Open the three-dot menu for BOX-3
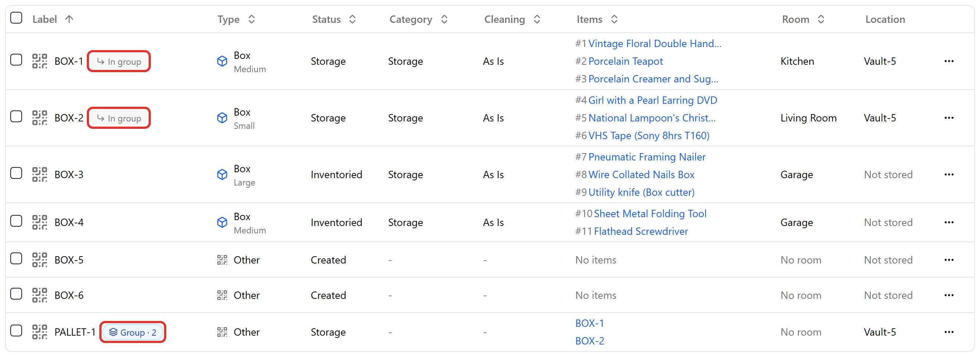The image size is (980, 357). [949, 174]
